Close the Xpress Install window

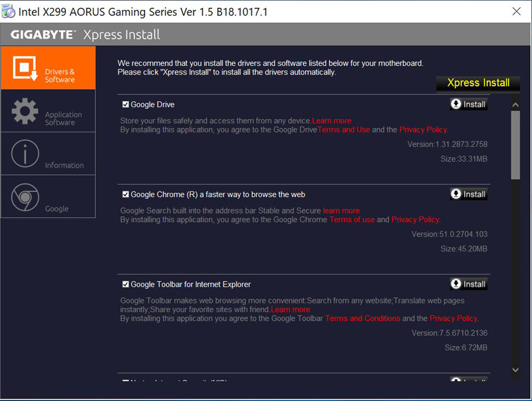pos(517,11)
